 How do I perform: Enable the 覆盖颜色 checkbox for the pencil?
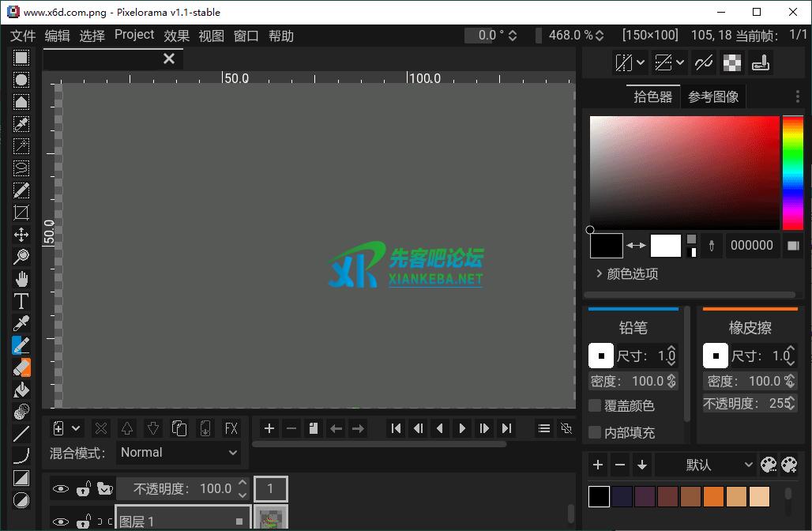tap(594, 405)
